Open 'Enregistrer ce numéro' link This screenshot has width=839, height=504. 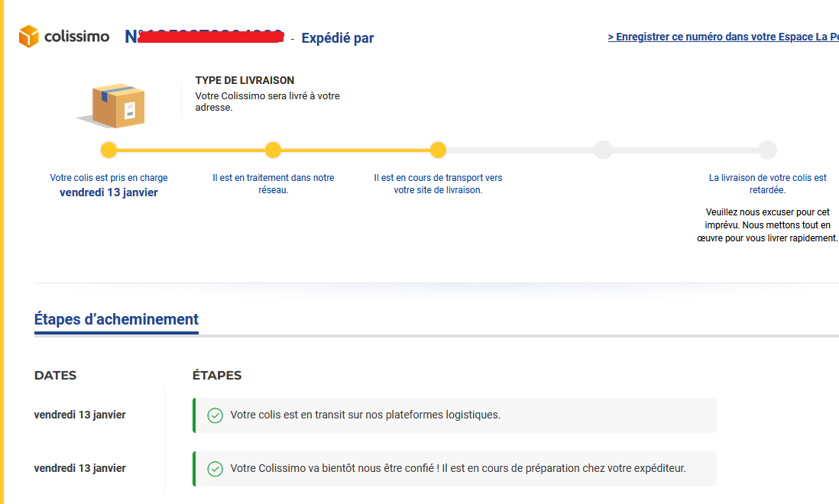pyautogui.click(x=723, y=37)
